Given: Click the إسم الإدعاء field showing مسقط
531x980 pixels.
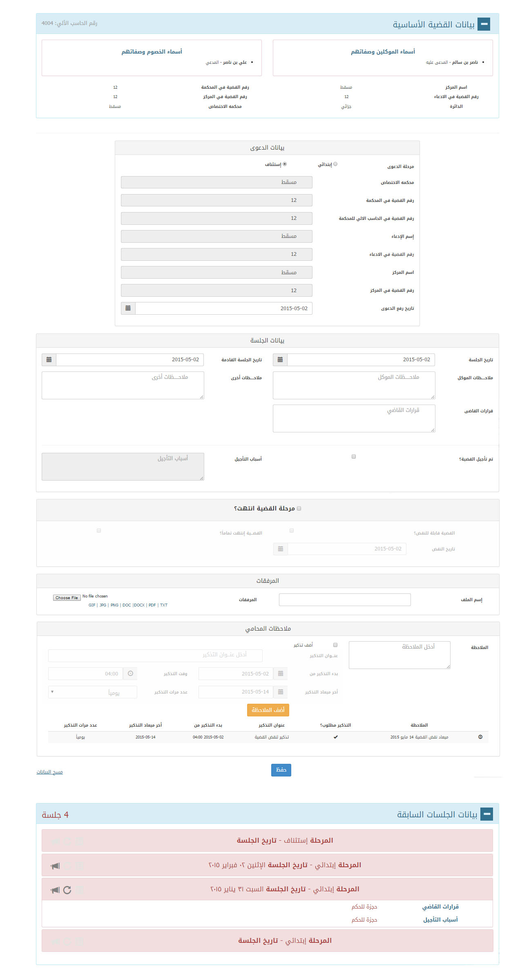Looking at the screenshot, I should 216,236.
